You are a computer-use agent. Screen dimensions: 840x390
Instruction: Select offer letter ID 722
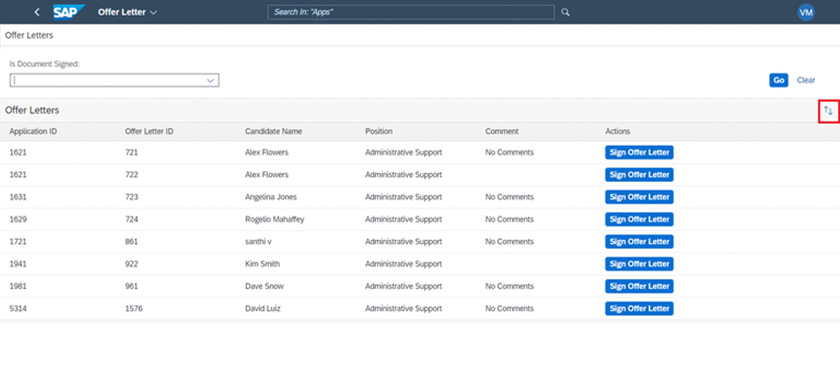tap(131, 175)
